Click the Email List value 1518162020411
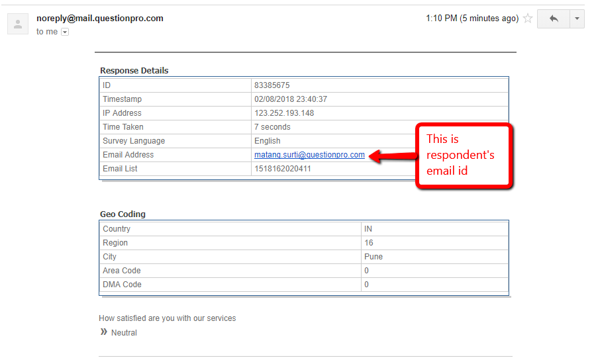This screenshot has width=596, height=364. coord(282,169)
